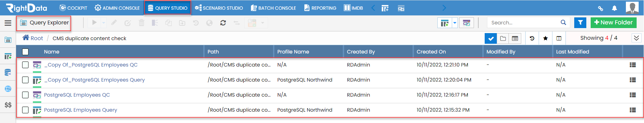Check the _Copy Of_PostgreSQL Employees QC row

pyautogui.click(x=25, y=65)
